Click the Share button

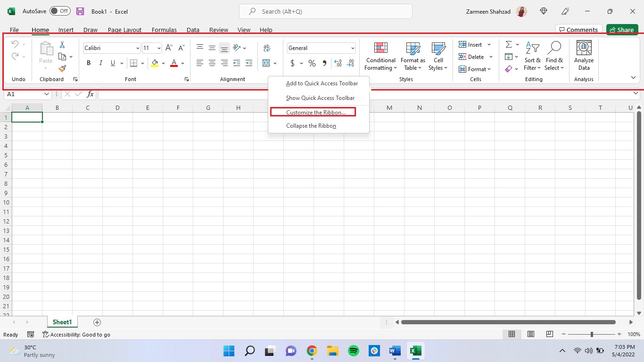click(x=622, y=29)
